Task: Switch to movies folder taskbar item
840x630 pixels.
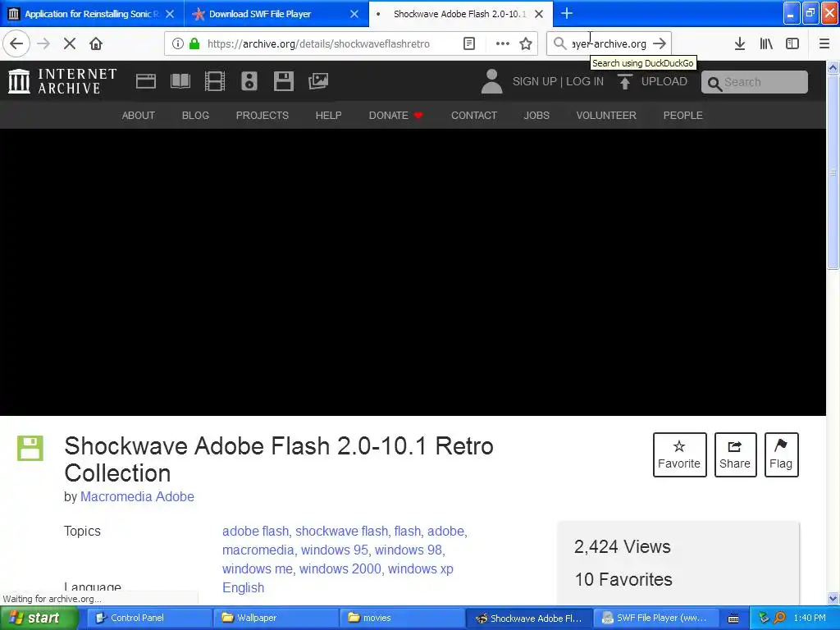Action: pos(402,618)
